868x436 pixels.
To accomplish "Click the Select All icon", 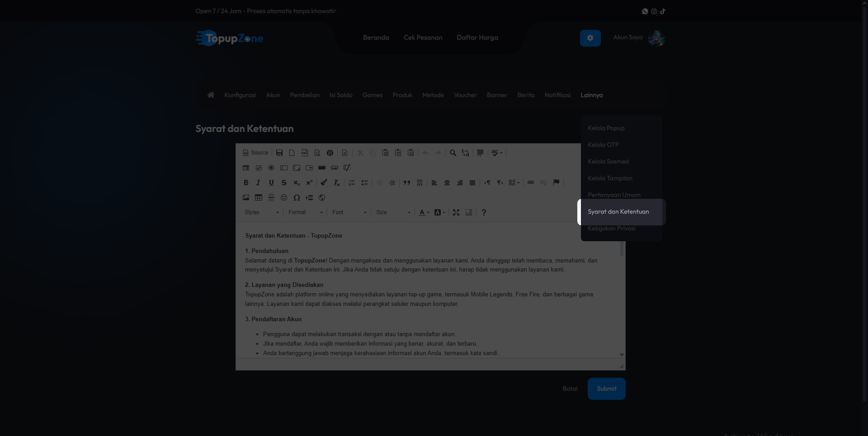I will point(481,153).
